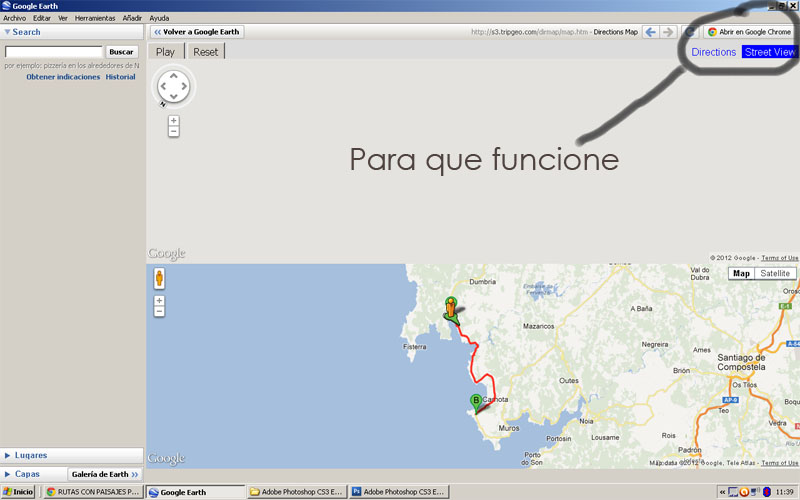
Task: Open the Inicio start button
Action: pyautogui.click(x=19, y=492)
